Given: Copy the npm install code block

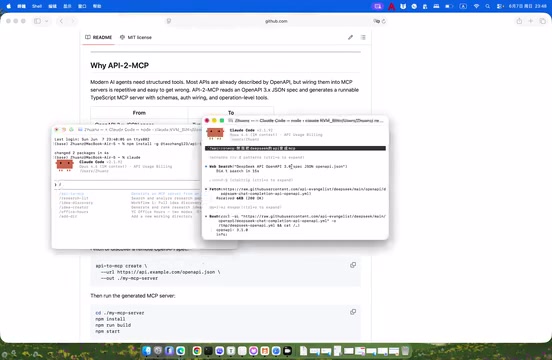Looking at the screenshot, I should point(353,312).
